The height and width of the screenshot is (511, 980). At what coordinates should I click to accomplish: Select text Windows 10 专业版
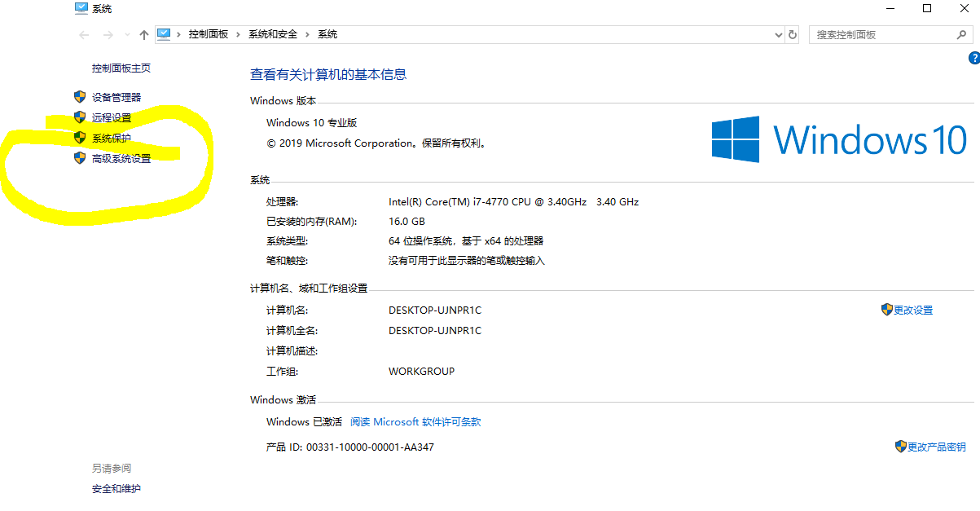[x=312, y=123]
